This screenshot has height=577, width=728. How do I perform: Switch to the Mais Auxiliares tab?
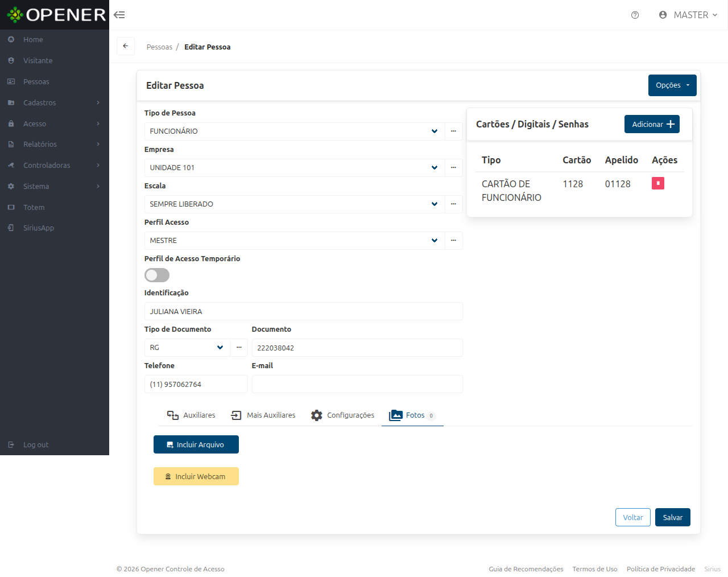click(263, 415)
